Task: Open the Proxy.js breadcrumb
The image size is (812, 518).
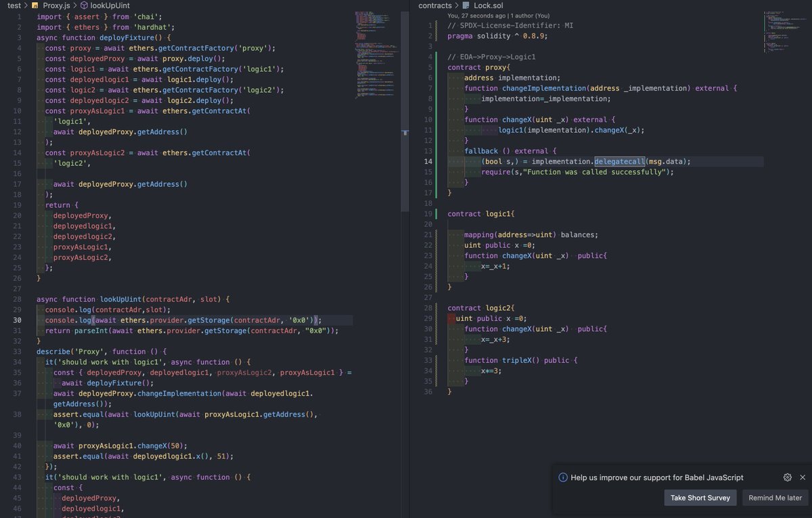Action: [x=57, y=5]
